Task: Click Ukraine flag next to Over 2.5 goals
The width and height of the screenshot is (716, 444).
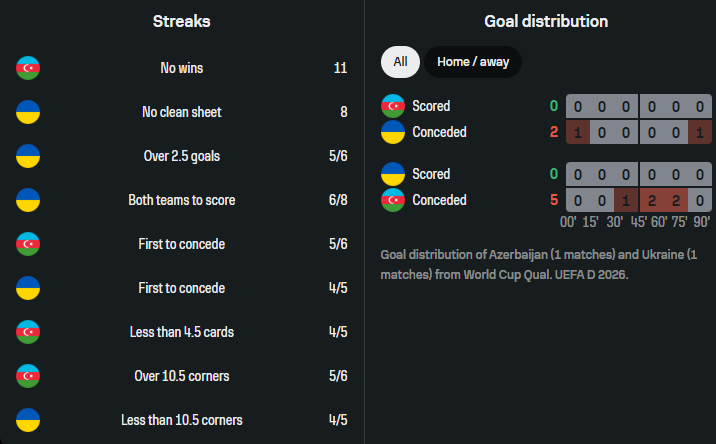Action: [x=27, y=156]
